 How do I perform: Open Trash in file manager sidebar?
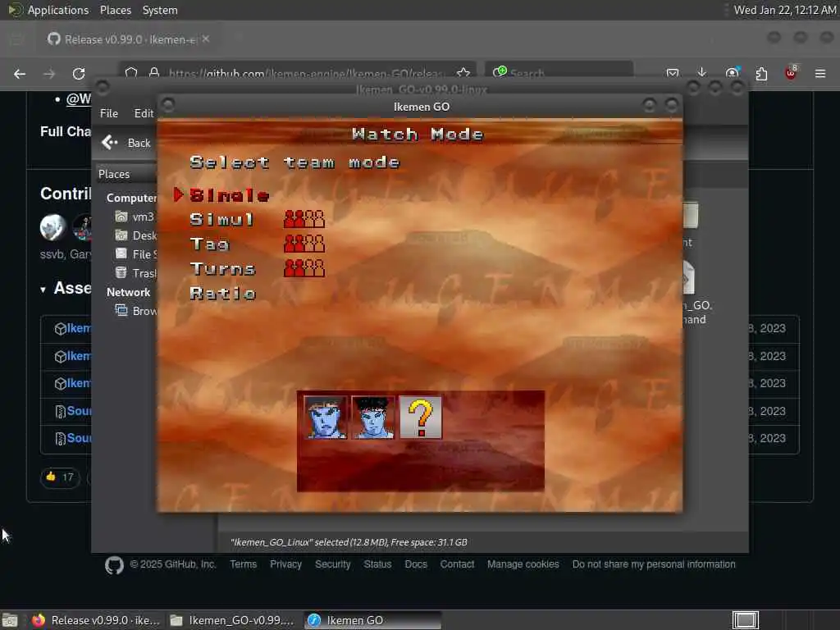[x=136, y=273]
